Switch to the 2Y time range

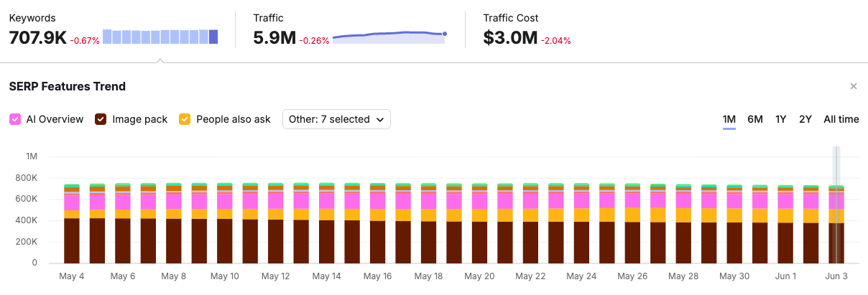point(805,119)
